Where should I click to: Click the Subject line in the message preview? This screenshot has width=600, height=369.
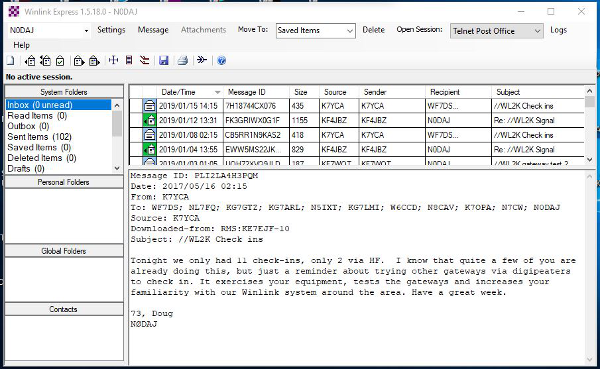point(197,239)
